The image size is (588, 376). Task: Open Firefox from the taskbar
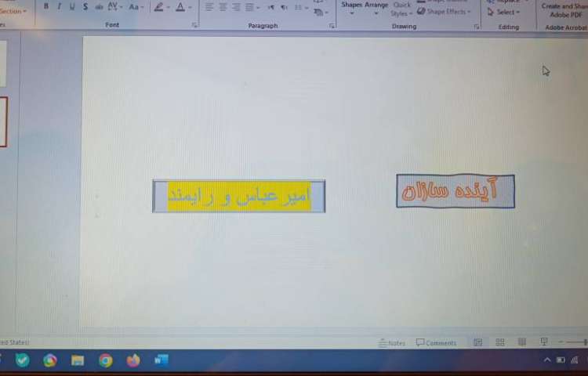pyautogui.click(x=133, y=360)
